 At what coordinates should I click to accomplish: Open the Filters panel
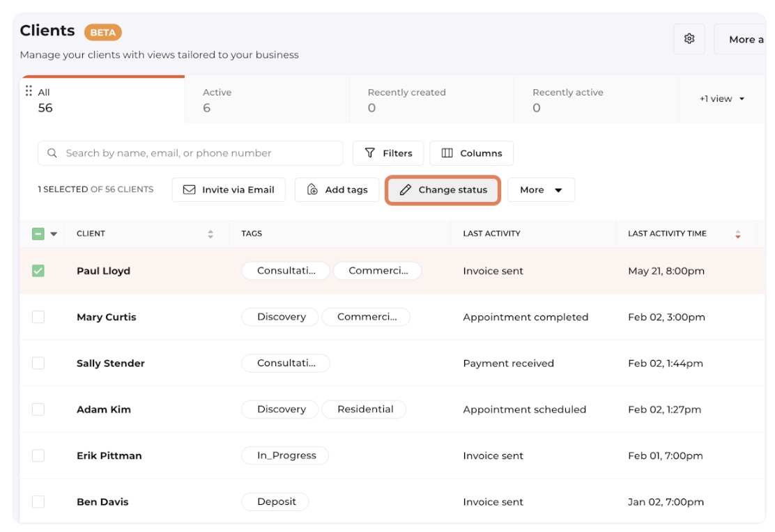coord(388,153)
